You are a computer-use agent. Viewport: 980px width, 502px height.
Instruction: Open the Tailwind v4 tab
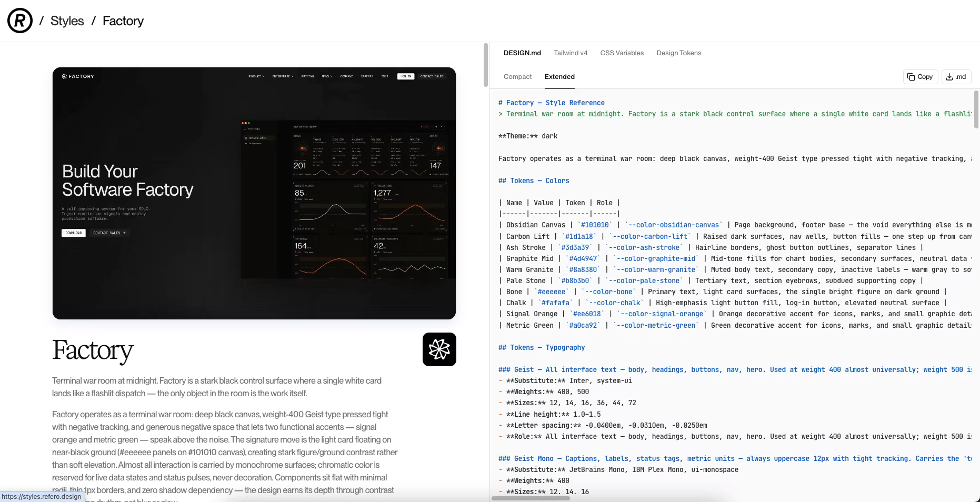pos(571,53)
